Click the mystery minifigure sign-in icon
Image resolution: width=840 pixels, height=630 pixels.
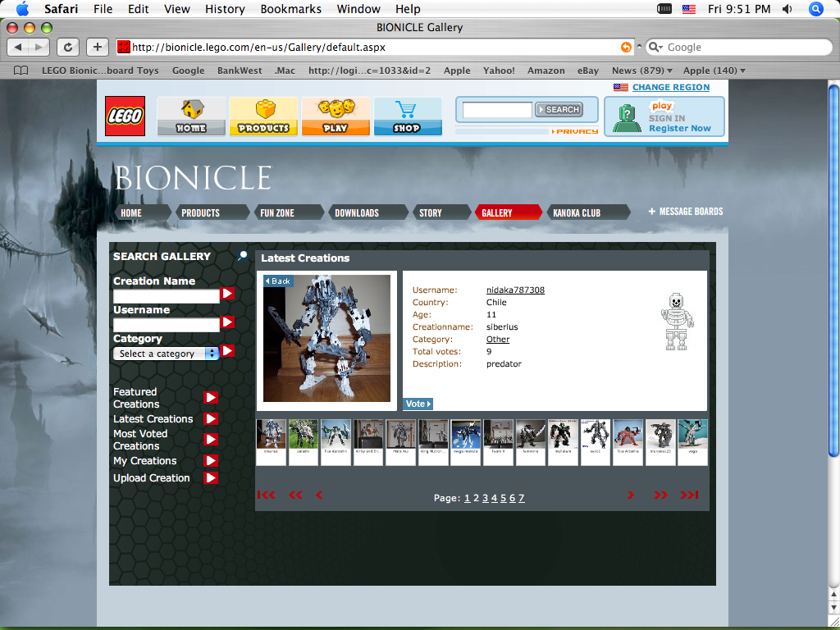click(x=627, y=118)
